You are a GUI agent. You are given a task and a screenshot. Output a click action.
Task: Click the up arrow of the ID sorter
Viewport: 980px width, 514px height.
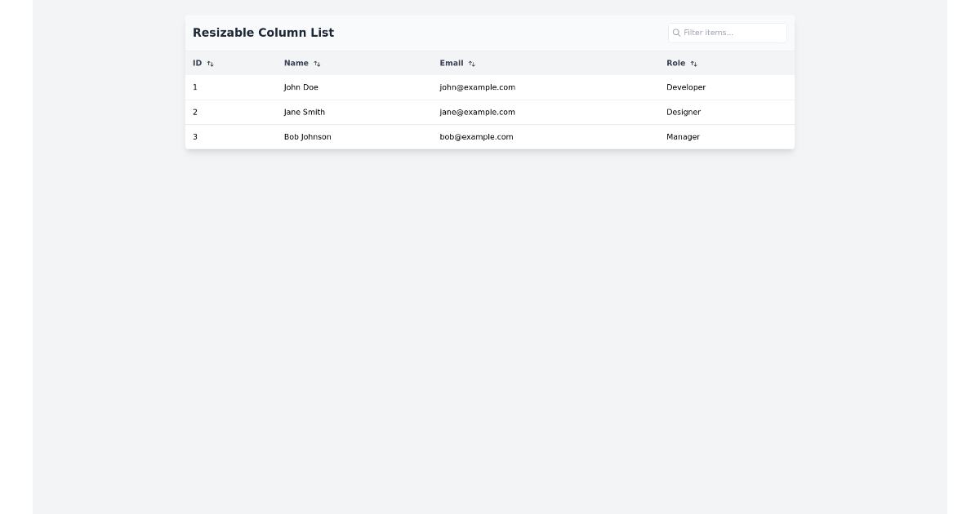tap(210, 62)
